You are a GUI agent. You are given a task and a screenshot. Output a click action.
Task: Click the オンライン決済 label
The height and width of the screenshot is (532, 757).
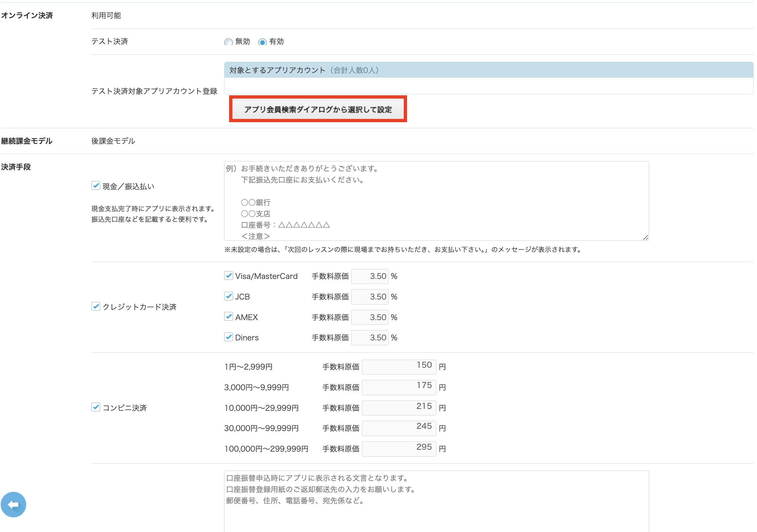(x=27, y=16)
